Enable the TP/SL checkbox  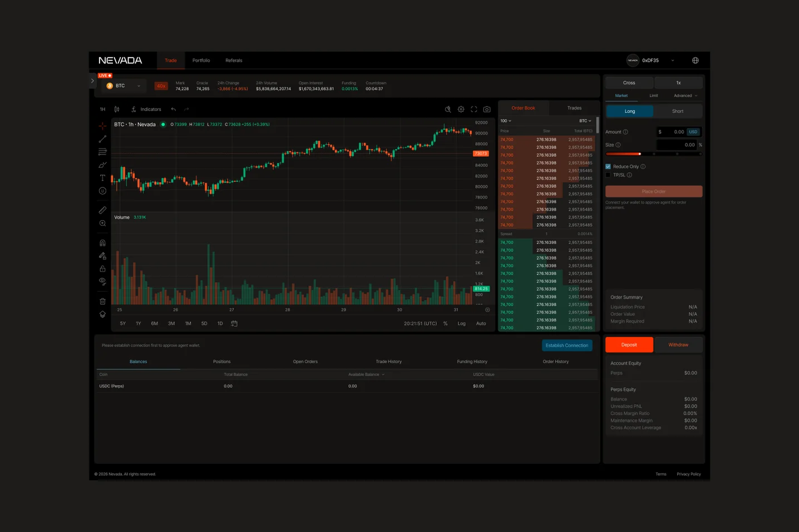coord(608,175)
